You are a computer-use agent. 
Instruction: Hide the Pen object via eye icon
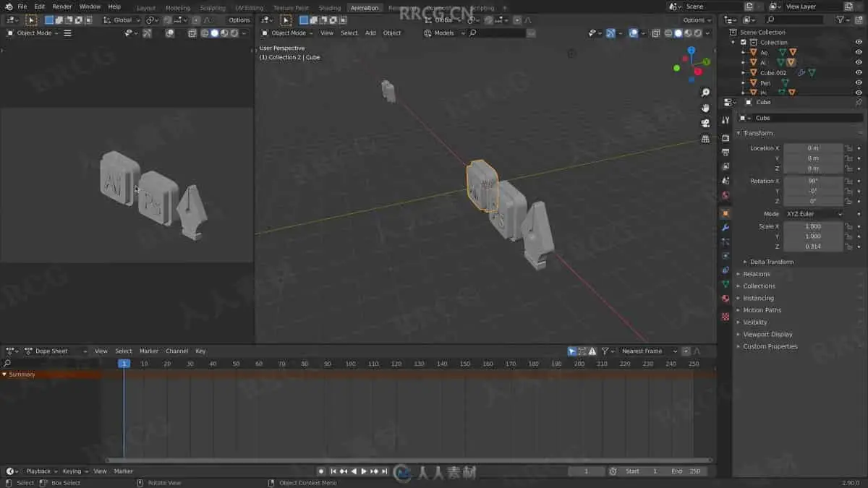point(859,83)
